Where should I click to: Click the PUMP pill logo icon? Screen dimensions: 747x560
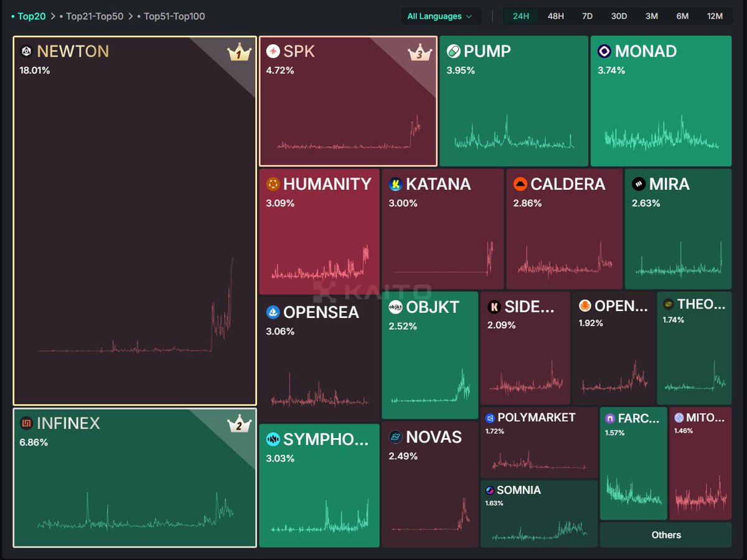click(453, 52)
